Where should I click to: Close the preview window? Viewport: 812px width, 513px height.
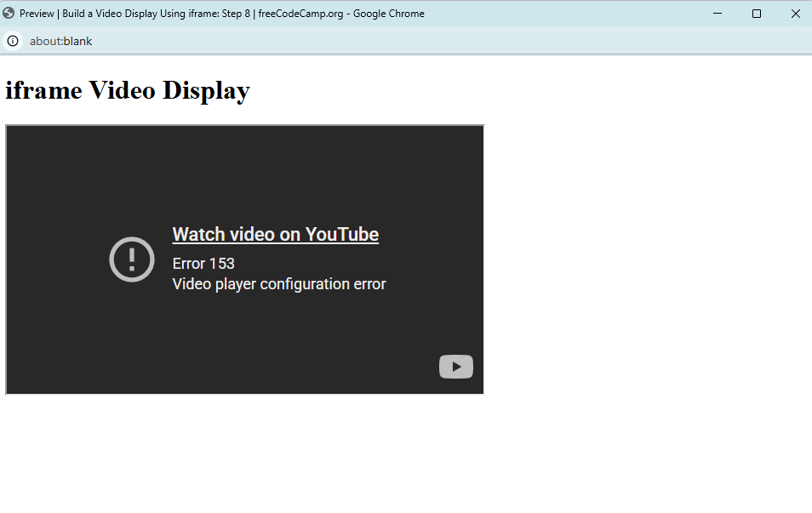coord(795,14)
